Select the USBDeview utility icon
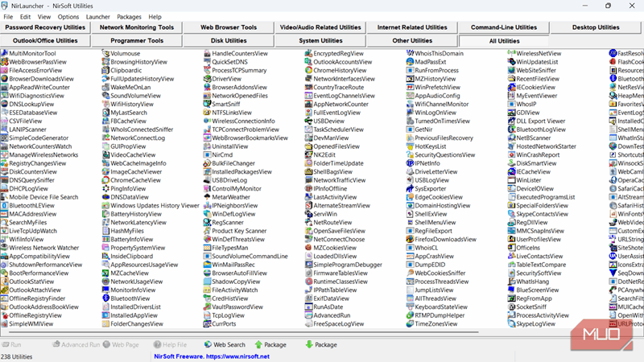 (x=308, y=121)
